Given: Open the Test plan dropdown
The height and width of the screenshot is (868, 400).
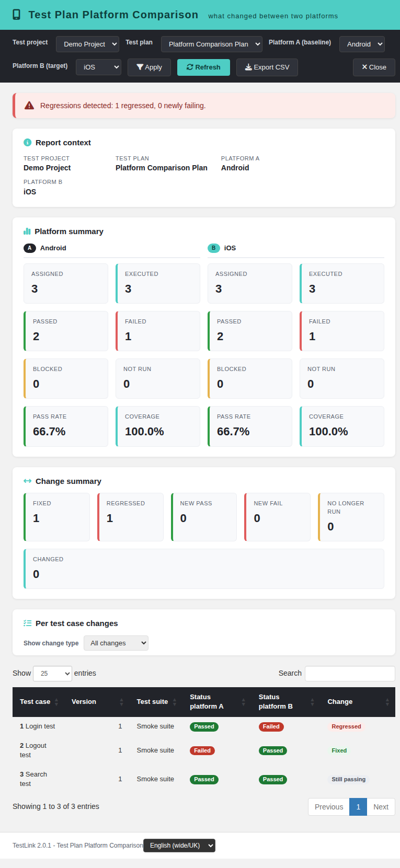Looking at the screenshot, I should 212,44.
